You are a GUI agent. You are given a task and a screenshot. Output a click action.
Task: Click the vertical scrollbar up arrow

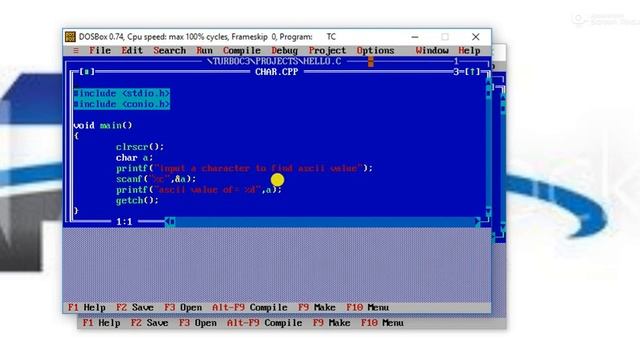coord(489,83)
